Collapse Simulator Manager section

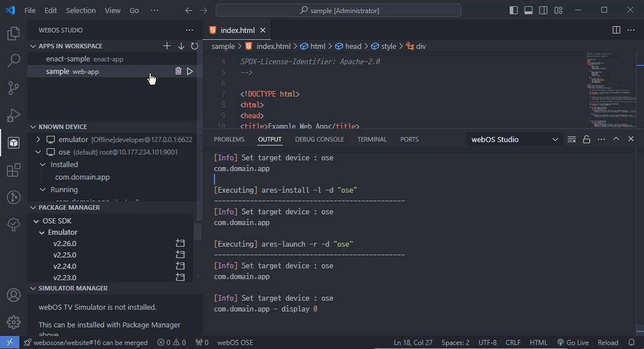coord(33,288)
